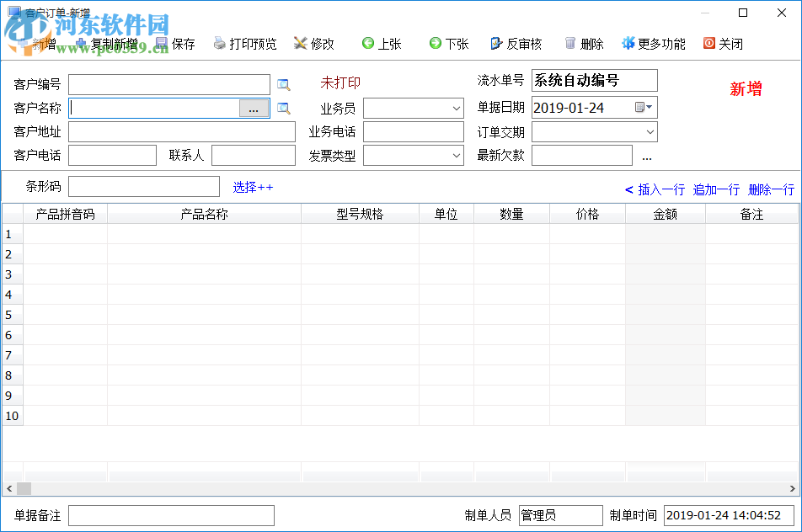Click the 新增 (New) toolbar icon
The image size is (802, 532).
[34, 43]
